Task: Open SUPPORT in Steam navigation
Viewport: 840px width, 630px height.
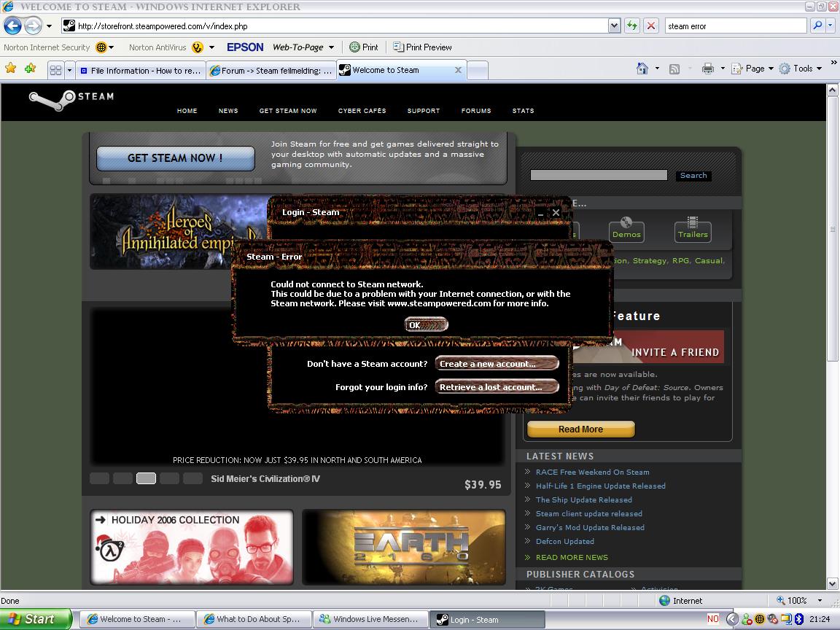Action: tap(423, 111)
